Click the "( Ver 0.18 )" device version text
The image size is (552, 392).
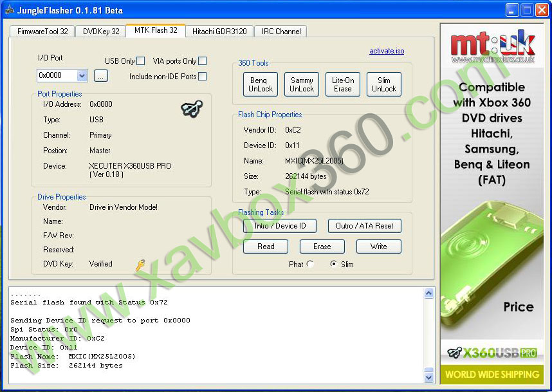pos(106,174)
